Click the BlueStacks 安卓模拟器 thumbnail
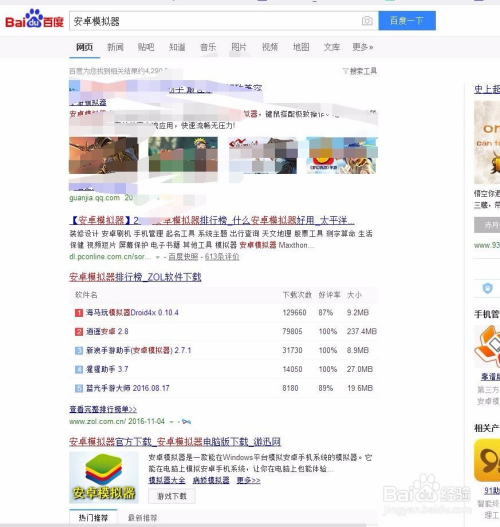 click(104, 477)
